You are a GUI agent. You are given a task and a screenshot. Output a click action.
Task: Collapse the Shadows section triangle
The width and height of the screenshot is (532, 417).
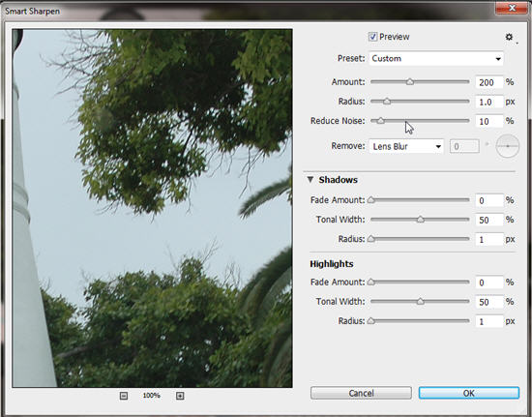pyautogui.click(x=310, y=180)
